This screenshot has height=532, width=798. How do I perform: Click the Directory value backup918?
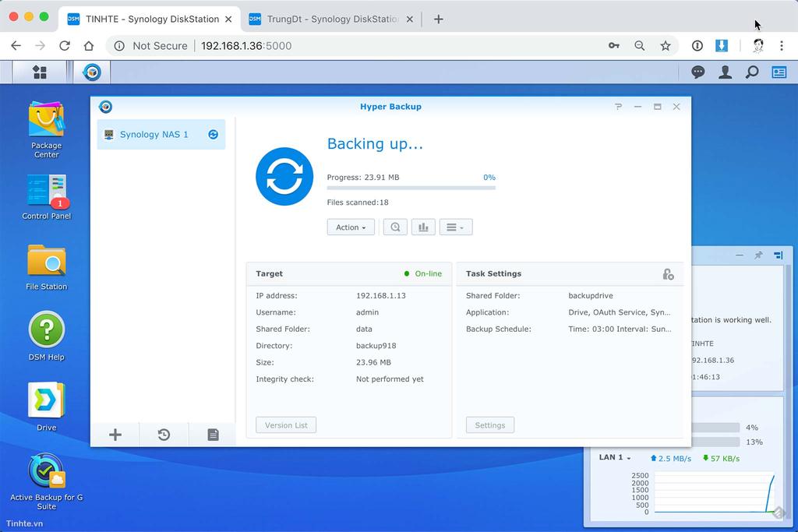point(376,346)
